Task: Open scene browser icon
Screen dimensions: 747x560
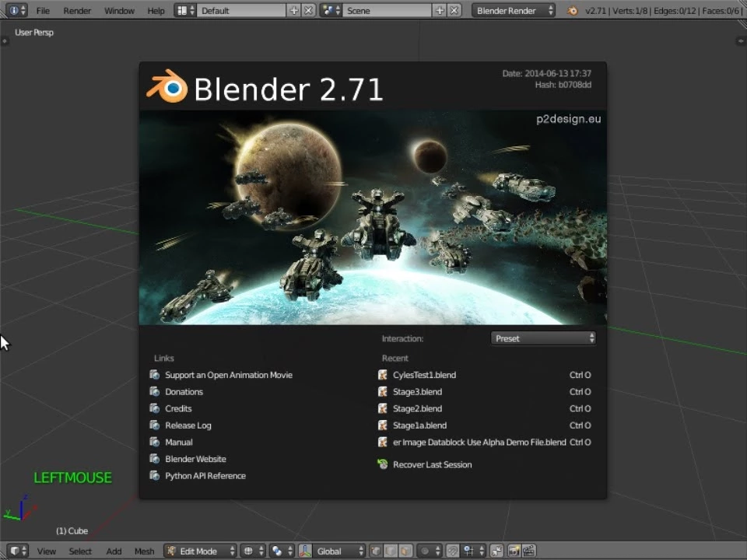Action: coord(331,10)
